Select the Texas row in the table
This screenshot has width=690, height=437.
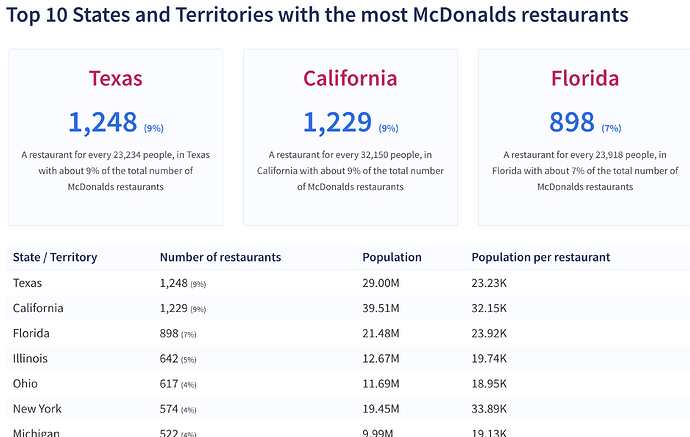pos(28,283)
